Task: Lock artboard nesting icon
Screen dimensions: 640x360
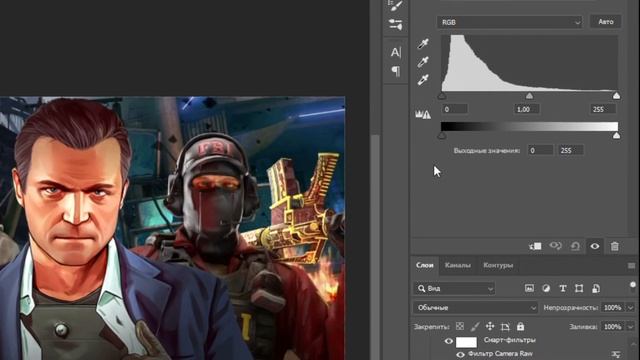Action: (x=505, y=326)
